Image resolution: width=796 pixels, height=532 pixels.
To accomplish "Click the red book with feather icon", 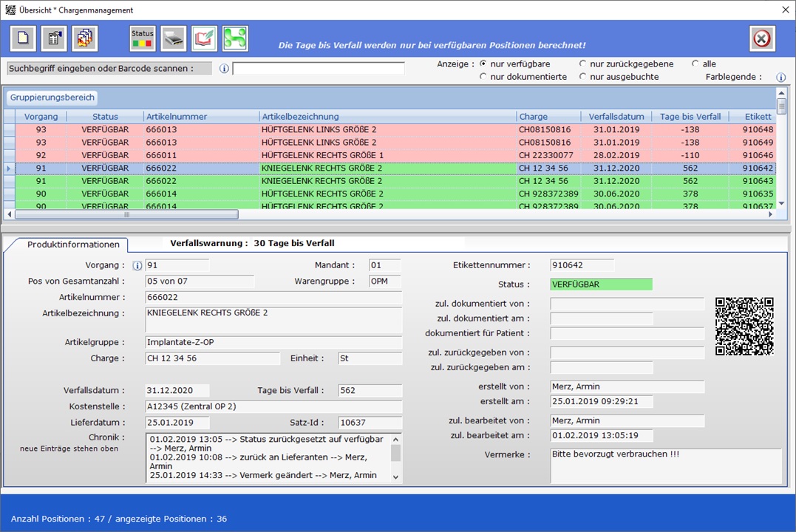I will point(204,38).
